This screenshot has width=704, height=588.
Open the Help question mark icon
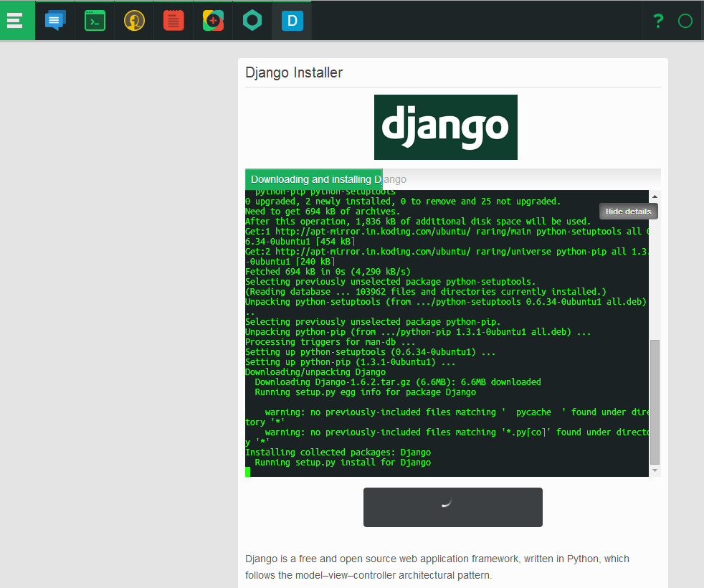click(657, 21)
